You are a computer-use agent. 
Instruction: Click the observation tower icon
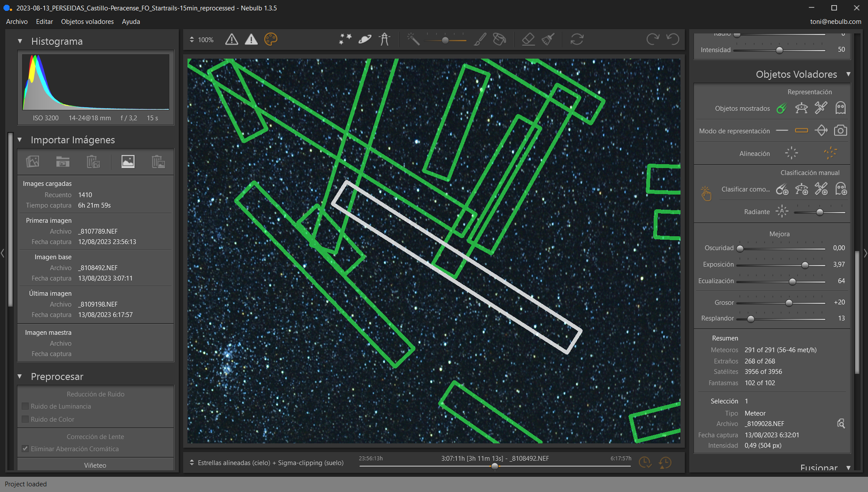385,40
